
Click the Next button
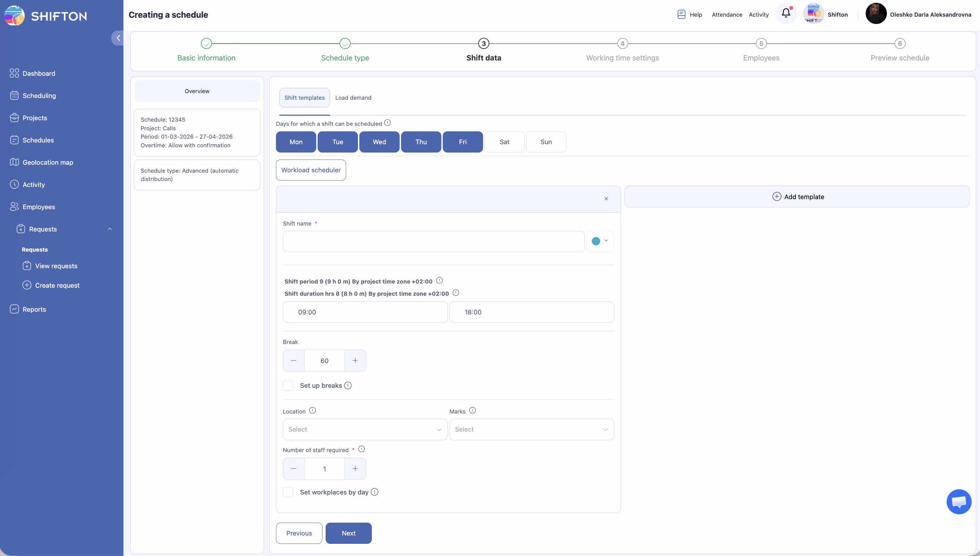pyautogui.click(x=348, y=533)
